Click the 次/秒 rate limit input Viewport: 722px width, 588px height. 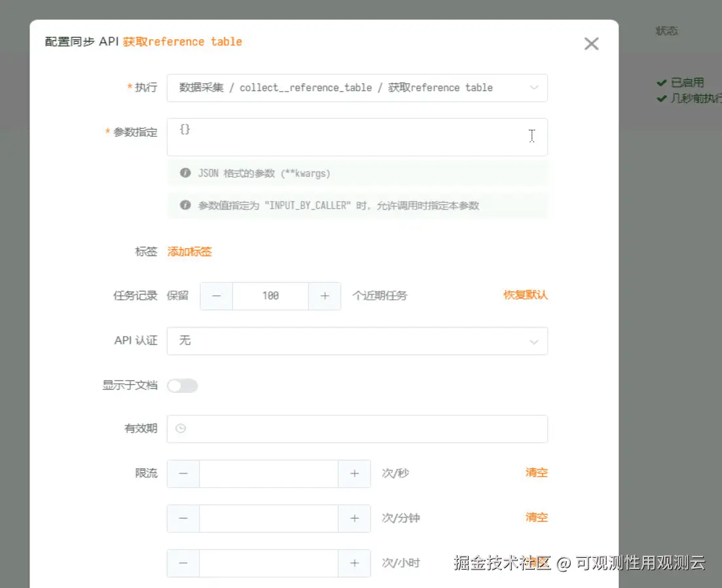pos(269,473)
